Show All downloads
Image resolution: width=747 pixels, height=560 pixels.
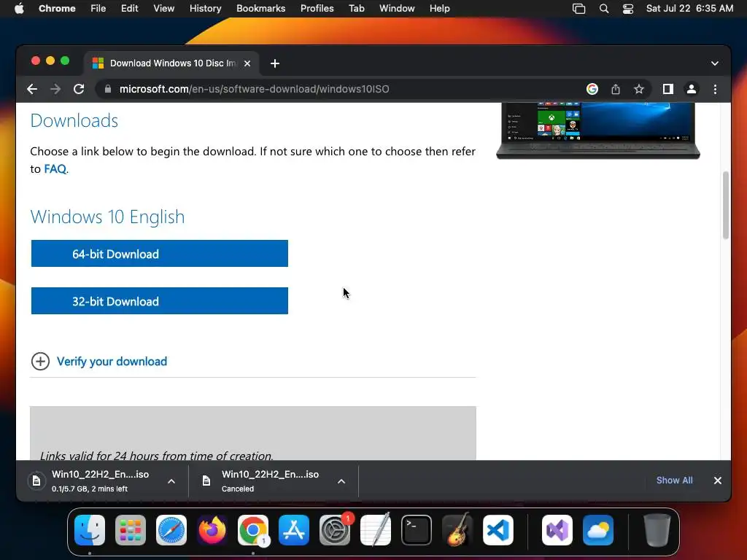[675, 481]
